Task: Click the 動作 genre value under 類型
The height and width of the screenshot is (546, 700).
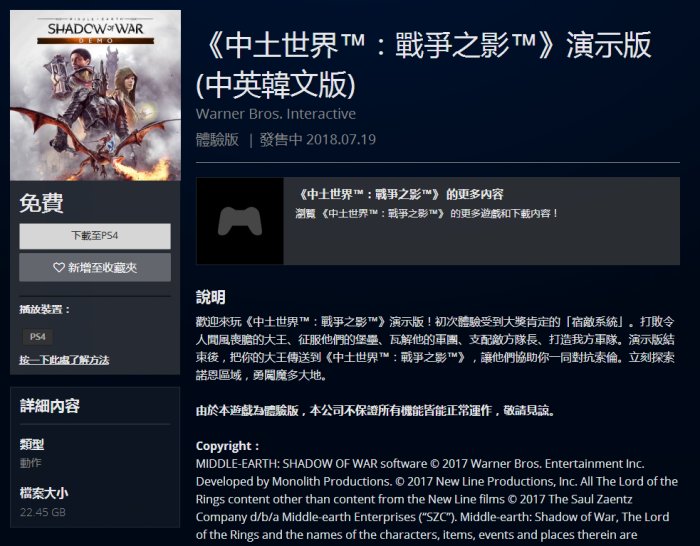Action: 30,463
